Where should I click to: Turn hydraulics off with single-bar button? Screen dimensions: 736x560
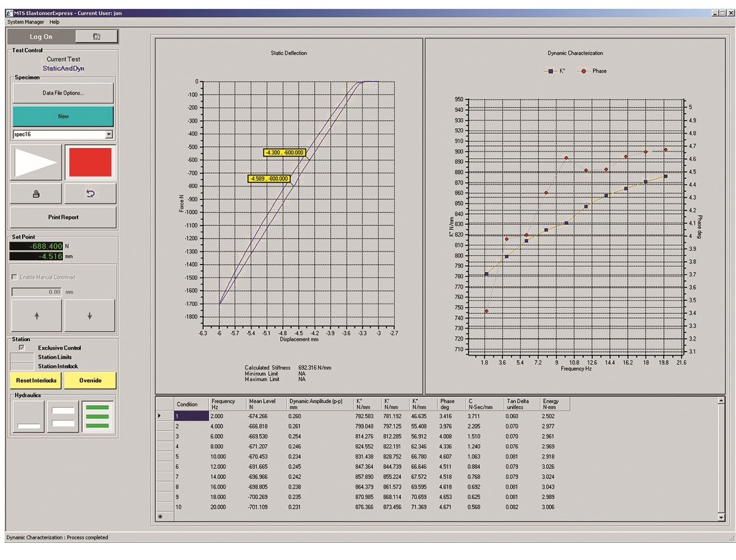[x=28, y=417]
